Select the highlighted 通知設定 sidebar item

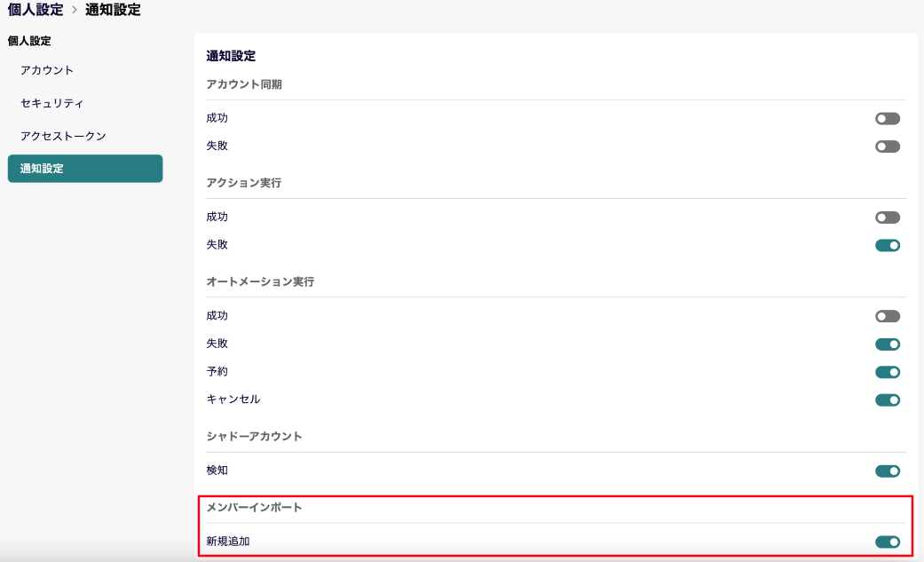point(84,169)
